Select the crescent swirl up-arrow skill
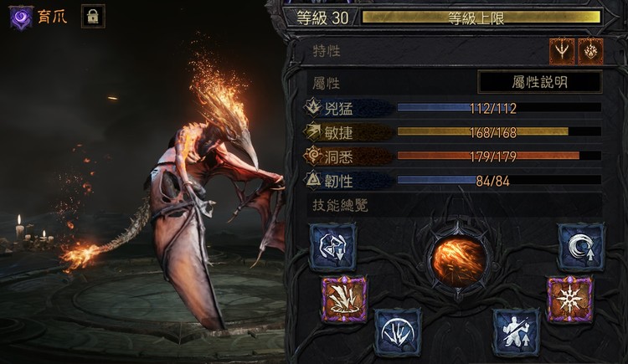 pos(581,247)
